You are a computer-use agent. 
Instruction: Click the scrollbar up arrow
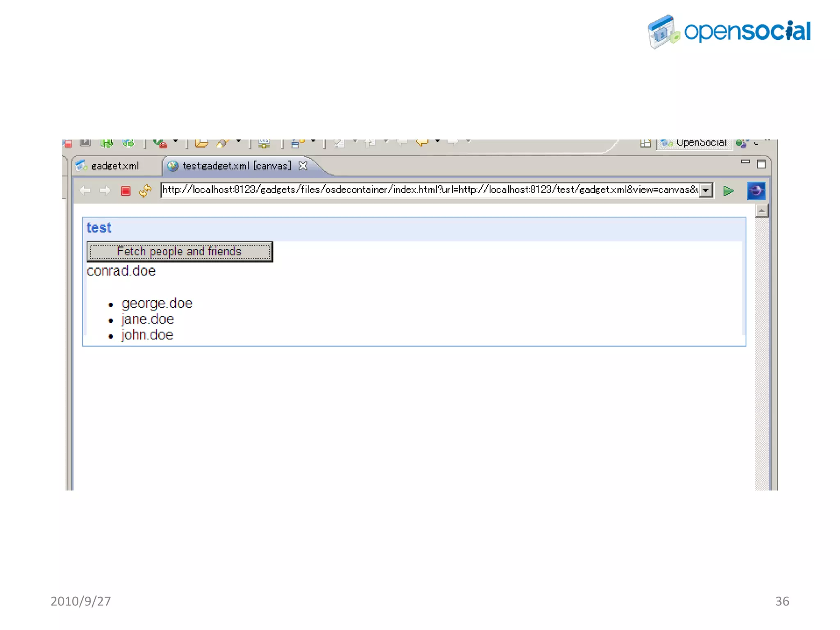tap(761, 211)
